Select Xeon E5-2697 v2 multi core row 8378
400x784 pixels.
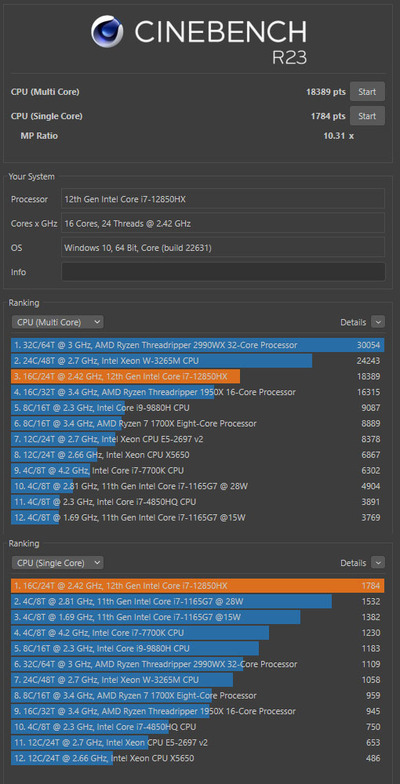click(x=198, y=439)
